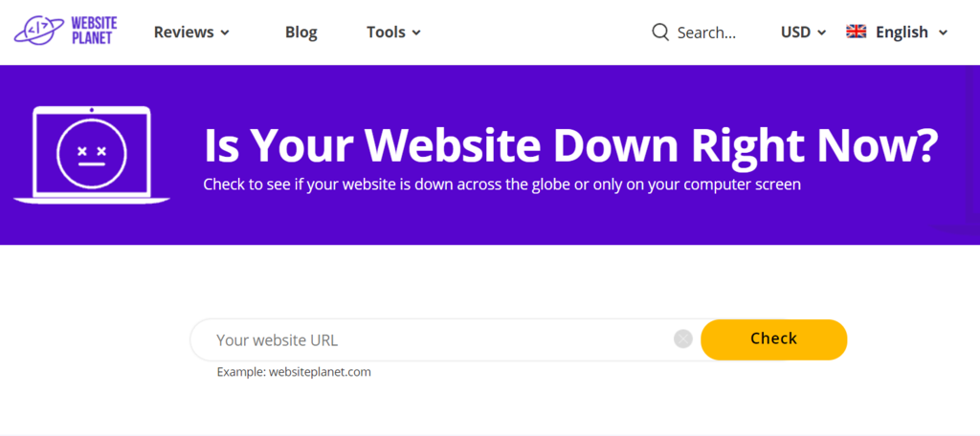
Task: Click the Example: websiteplanet.com hint text
Action: [294, 372]
